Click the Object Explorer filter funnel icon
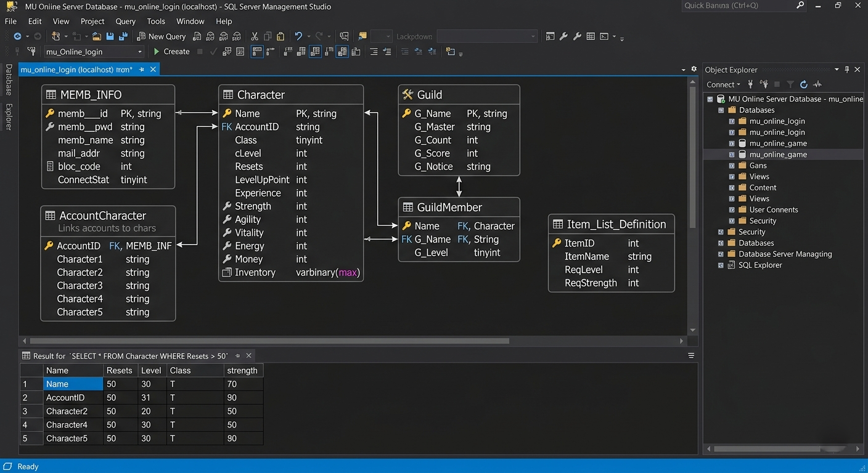The width and height of the screenshot is (868, 473). pyautogui.click(x=790, y=84)
